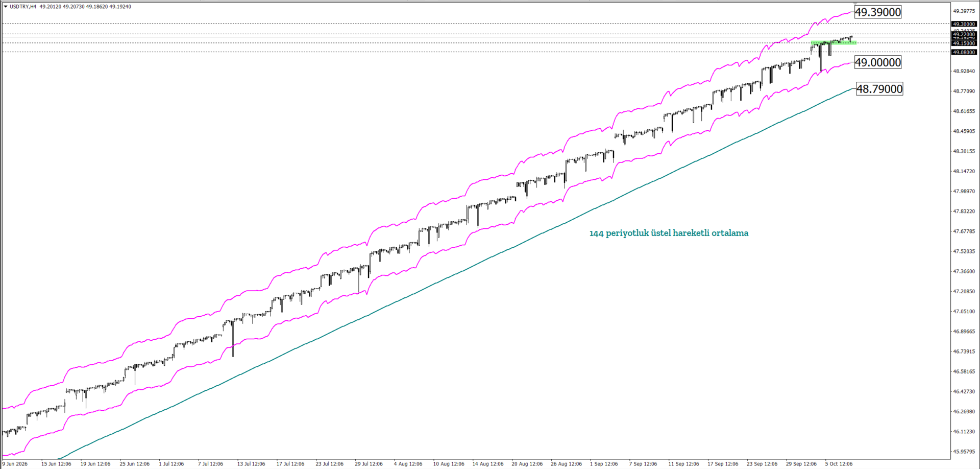Click the chart menu triangle beside USDTRY,H4
Viewport: 980px width, 469px height.
(6, 7)
